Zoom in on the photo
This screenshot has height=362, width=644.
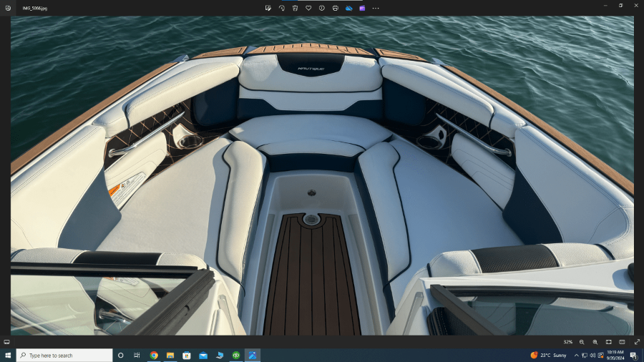tap(595, 342)
